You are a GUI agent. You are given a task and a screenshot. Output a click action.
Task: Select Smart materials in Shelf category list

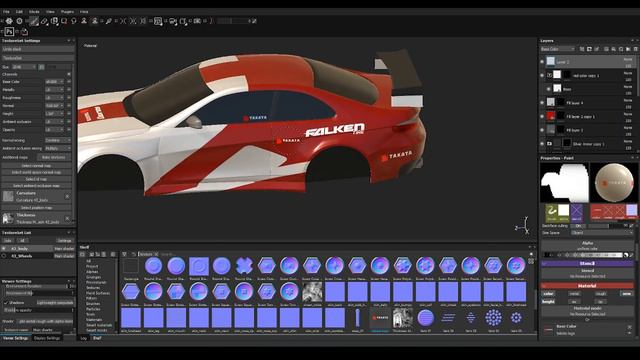click(x=99, y=325)
